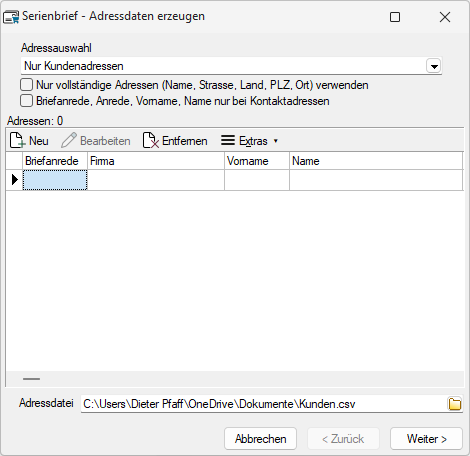Open the Adressauswahl dropdown arrow
Image resolution: width=470 pixels, height=456 pixels.
coord(434,66)
